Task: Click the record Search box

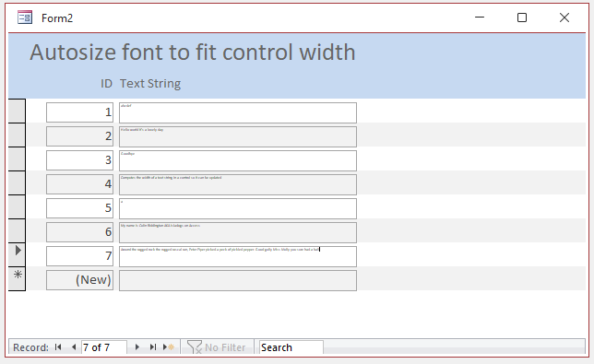Action: [291, 347]
